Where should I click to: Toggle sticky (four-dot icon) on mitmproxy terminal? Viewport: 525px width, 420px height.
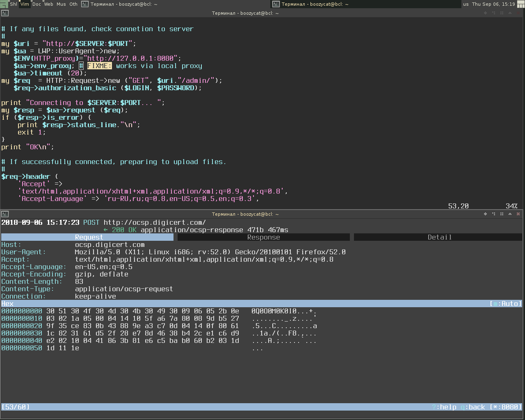point(502,214)
